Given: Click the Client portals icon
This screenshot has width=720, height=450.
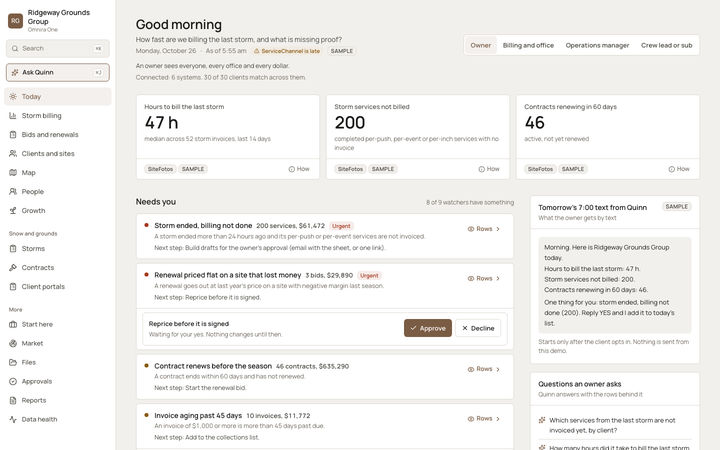Looking at the screenshot, I should click(x=13, y=287).
